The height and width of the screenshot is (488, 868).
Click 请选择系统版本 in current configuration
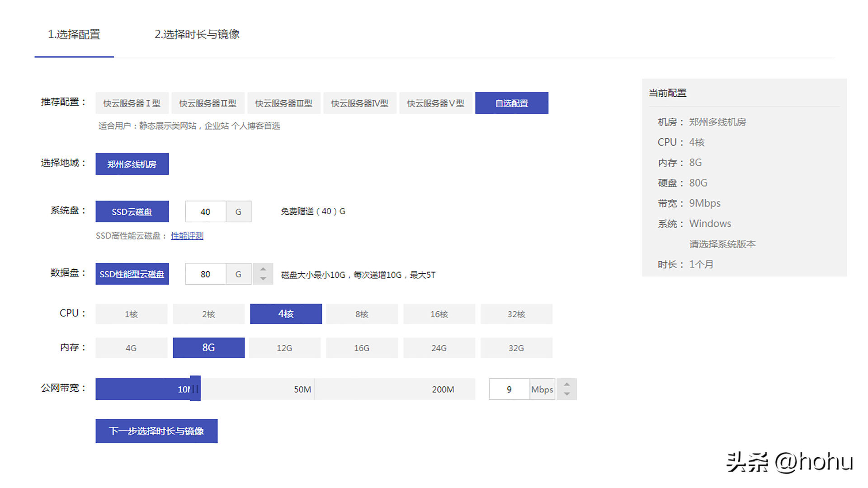tap(722, 244)
